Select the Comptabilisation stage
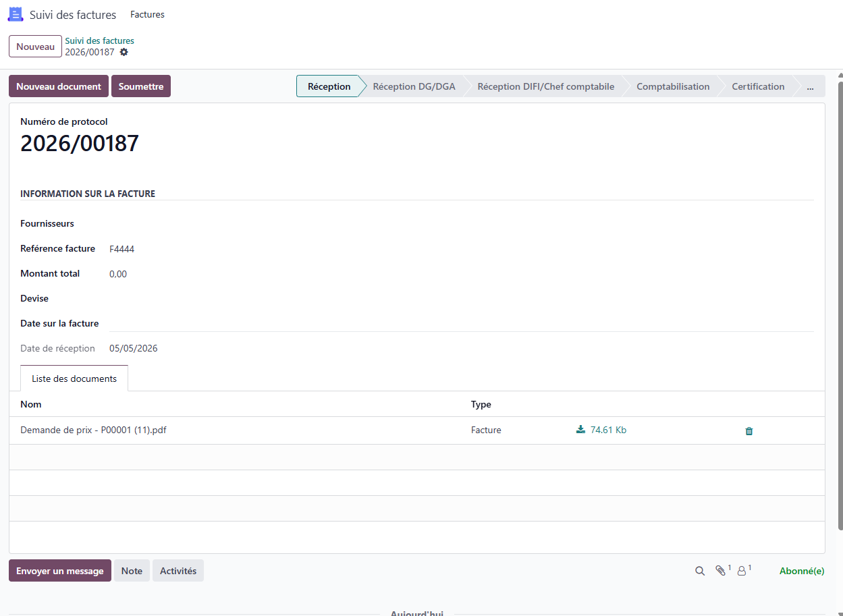This screenshot has width=843, height=616. point(673,86)
